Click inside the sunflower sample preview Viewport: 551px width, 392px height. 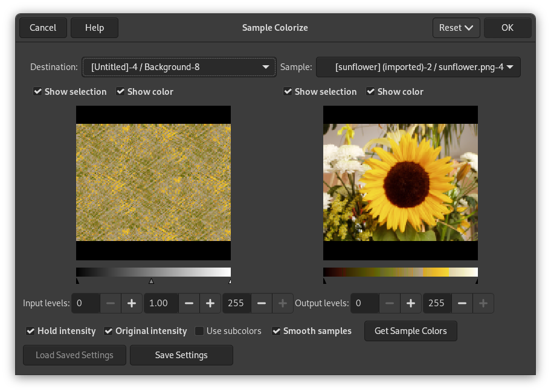401,181
